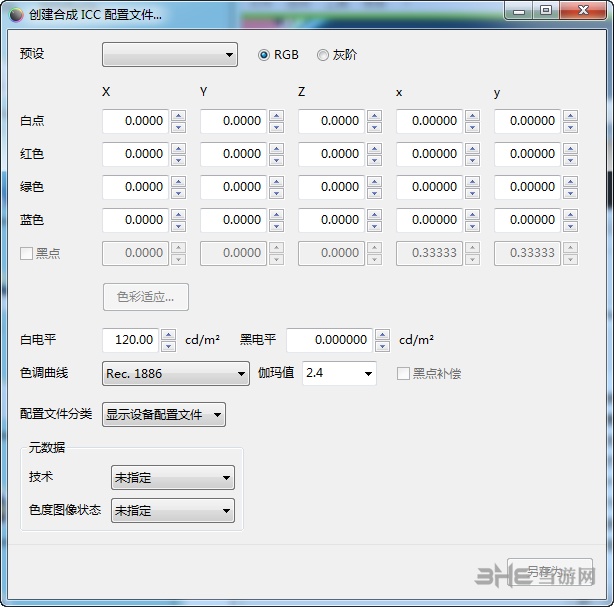
Task: Increase 蓝色 X with up arrow
Action: click(179, 214)
